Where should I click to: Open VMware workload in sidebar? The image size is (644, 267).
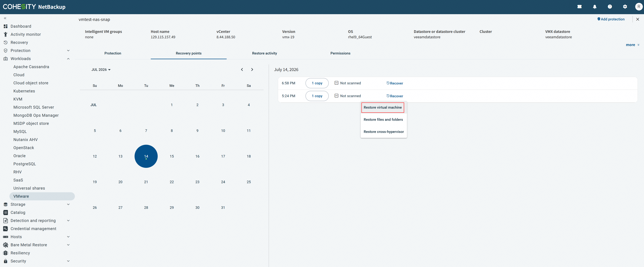pyautogui.click(x=42, y=196)
